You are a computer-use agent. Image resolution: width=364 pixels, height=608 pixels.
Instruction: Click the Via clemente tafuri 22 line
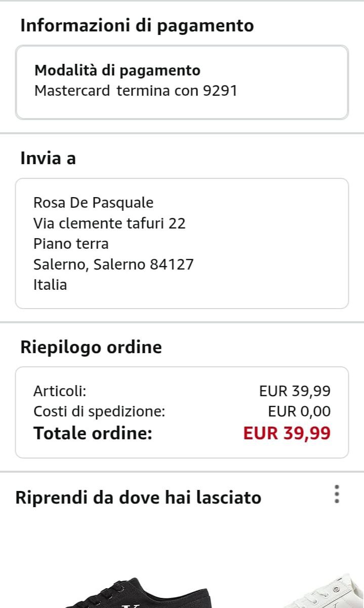[109, 223]
